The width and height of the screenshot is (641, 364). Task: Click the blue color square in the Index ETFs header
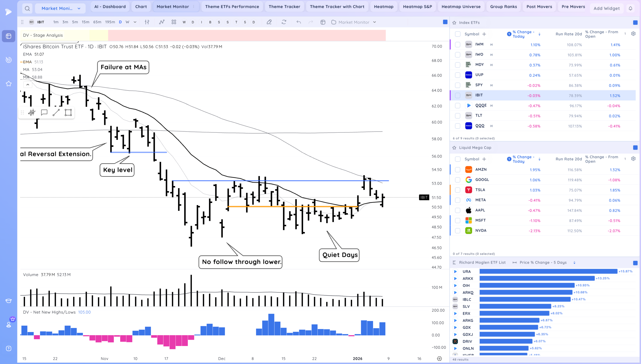click(x=635, y=23)
